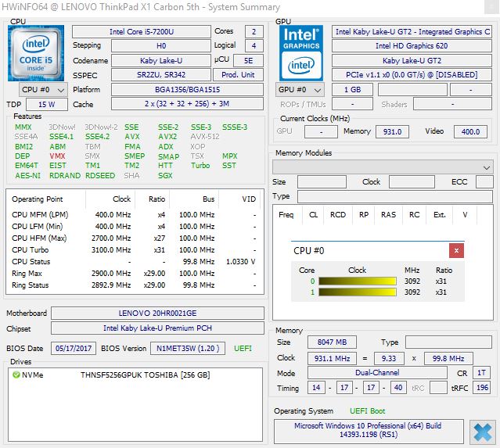Click the Intel HD Graphics 620 field

tap(412, 46)
